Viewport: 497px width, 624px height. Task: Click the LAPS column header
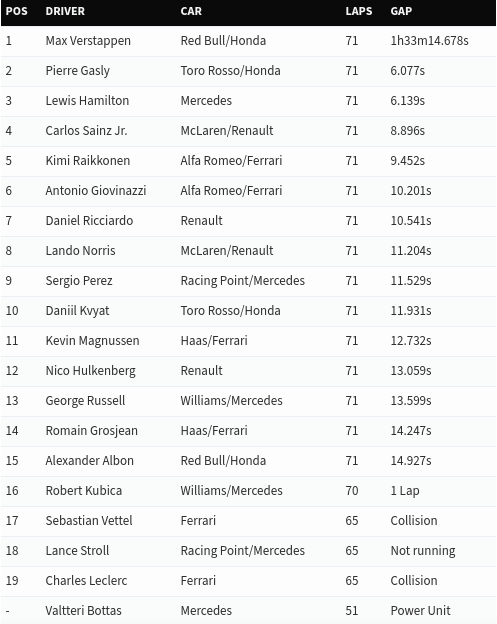[x=359, y=11]
